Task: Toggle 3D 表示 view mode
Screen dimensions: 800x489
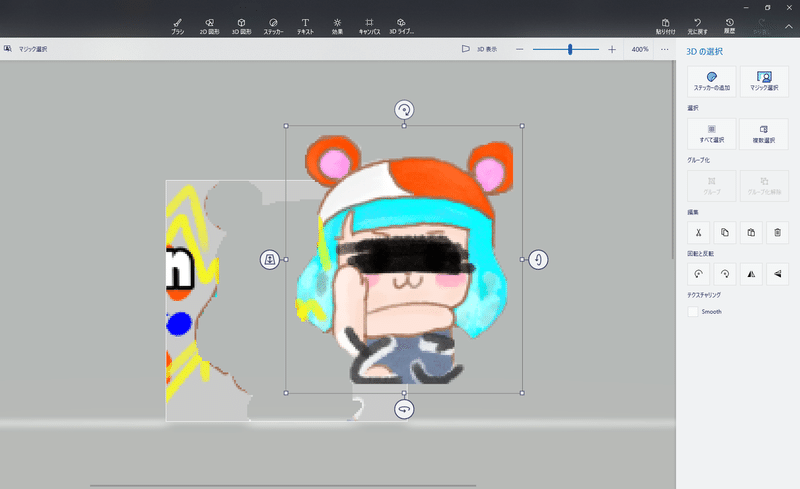Action: [x=479, y=49]
